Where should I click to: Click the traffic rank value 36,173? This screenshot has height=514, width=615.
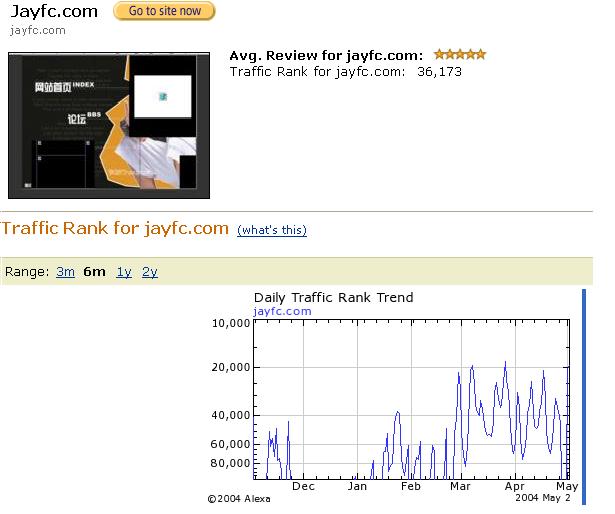(439, 72)
